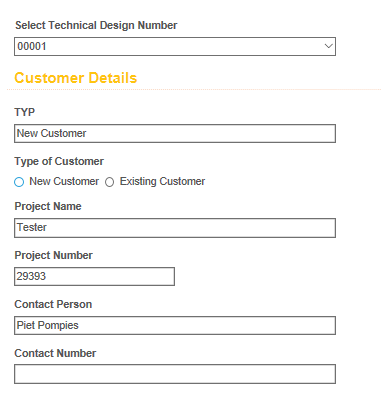Focus the Contact Person field with Piet Pompies
The width and height of the screenshot is (381, 394).
point(175,325)
